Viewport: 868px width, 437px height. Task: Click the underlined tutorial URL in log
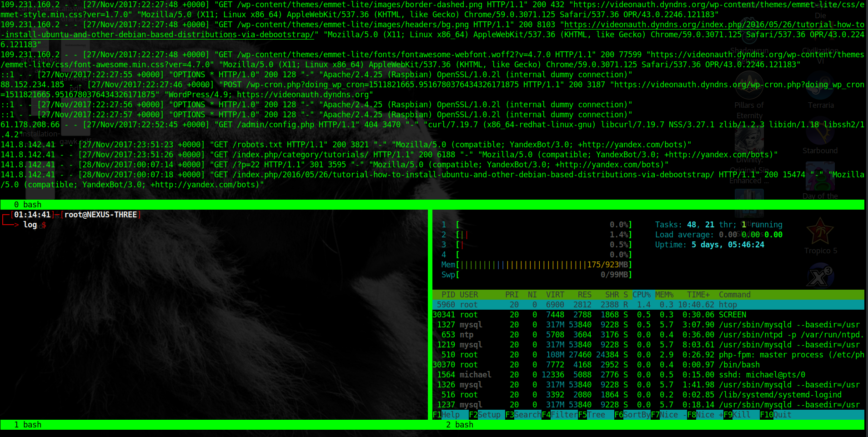(x=714, y=25)
